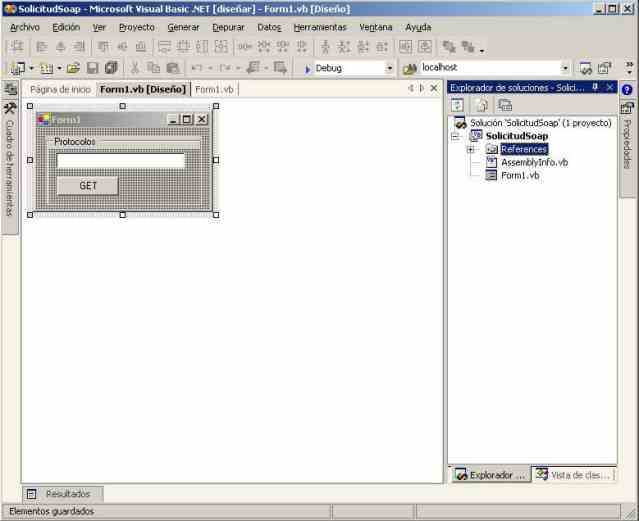Collapse the SolicitudSoap project node
639x521 pixels.
455,136
